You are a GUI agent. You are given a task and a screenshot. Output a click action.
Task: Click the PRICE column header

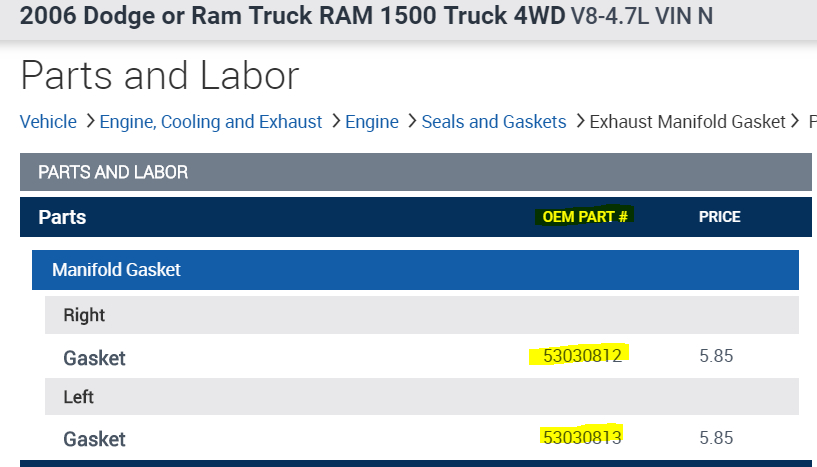click(x=719, y=217)
